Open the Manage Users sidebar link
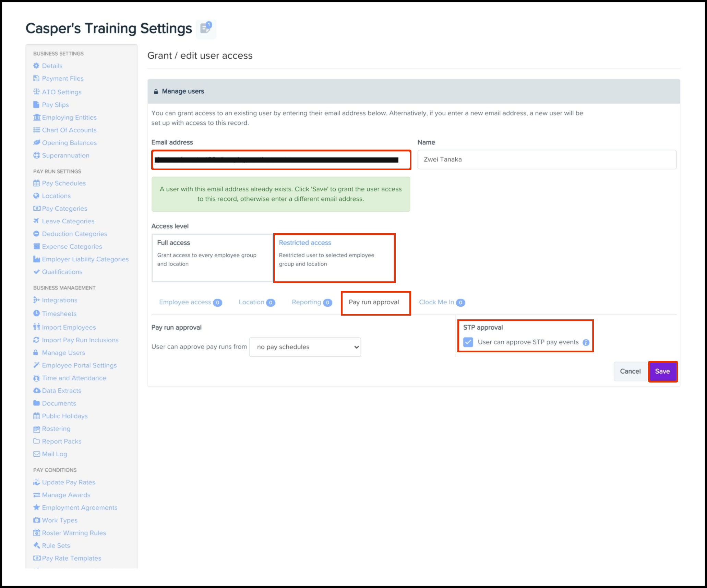The image size is (707, 588). 63,353
